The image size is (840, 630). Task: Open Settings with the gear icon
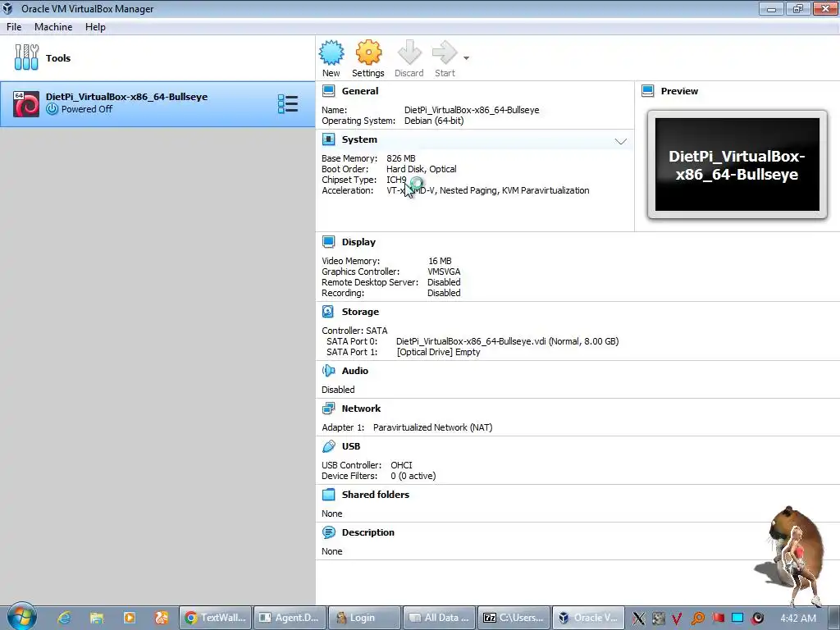[368, 53]
